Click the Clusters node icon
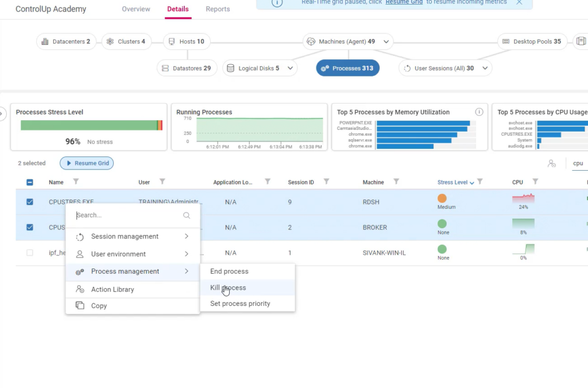Viewport: 588px width, 388px height. (110, 41)
